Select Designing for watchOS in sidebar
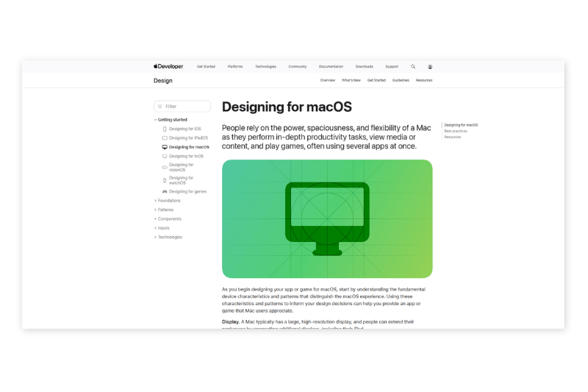This screenshot has height=392, width=588. coord(181,180)
